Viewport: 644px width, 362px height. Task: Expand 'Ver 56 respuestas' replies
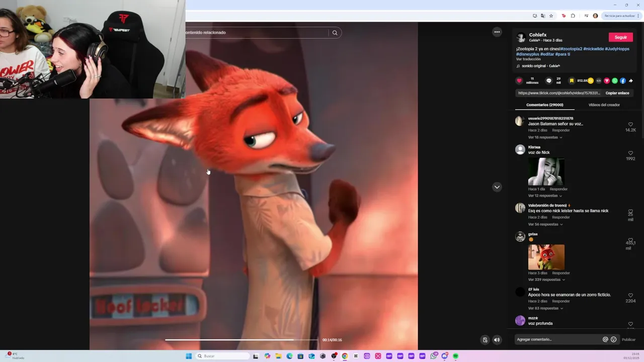(x=545, y=224)
